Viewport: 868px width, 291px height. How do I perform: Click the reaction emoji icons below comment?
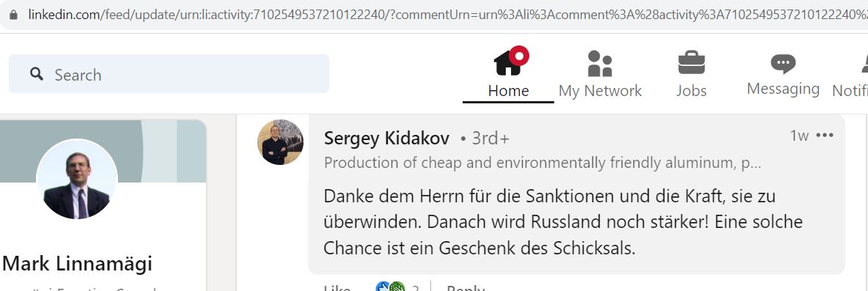[390, 287]
